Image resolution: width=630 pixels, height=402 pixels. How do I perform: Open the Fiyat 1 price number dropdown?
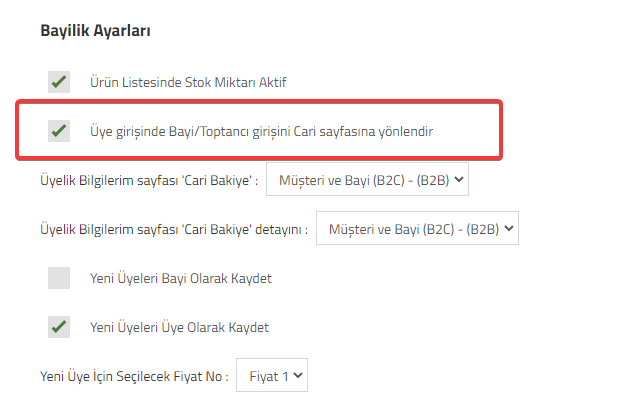tap(272, 375)
